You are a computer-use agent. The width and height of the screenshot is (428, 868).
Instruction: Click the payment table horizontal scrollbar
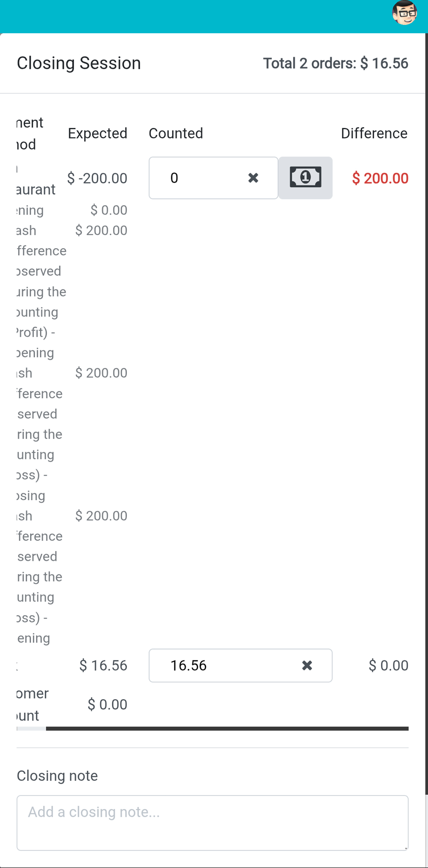pyautogui.click(x=227, y=728)
